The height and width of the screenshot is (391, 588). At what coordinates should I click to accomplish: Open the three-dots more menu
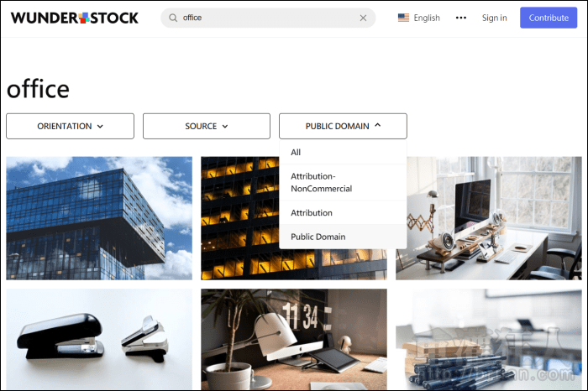coord(461,18)
